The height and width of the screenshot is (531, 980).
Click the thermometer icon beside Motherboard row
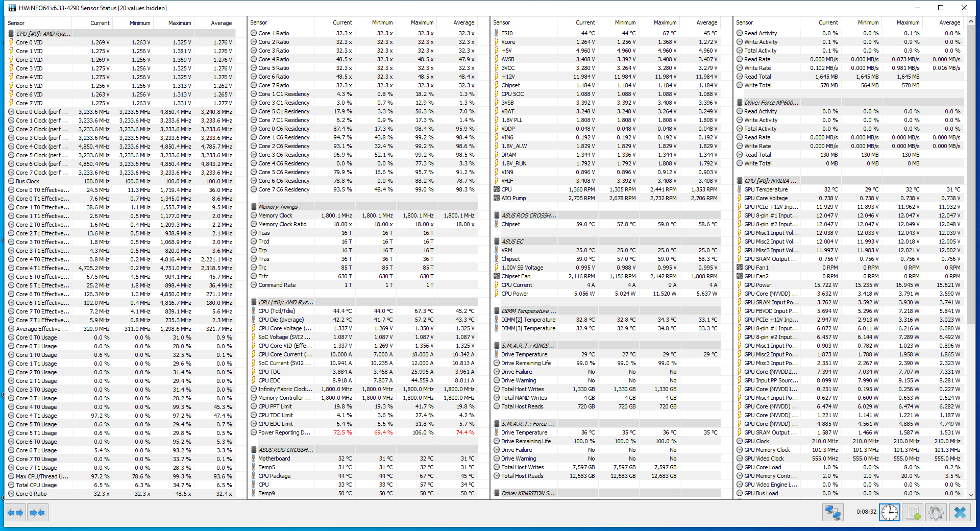pyautogui.click(x=254, y=458)
